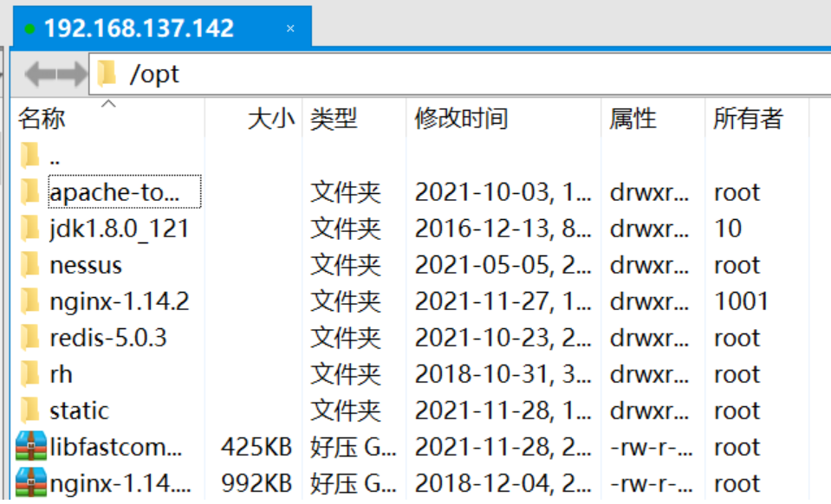This screenshot has width=831, height=504.
Task: Click the redis-5.0.3 folder icon
Action: tap(30, 338)
